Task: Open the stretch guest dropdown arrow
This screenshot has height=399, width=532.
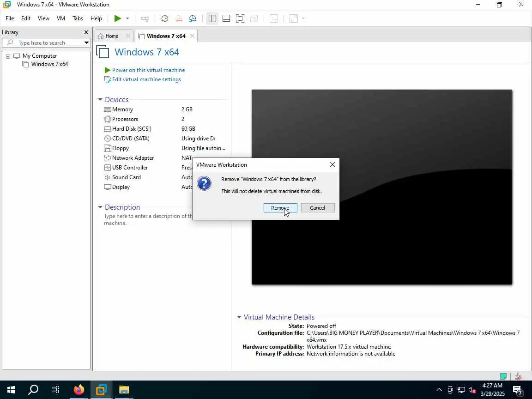Action: (303, 18)
